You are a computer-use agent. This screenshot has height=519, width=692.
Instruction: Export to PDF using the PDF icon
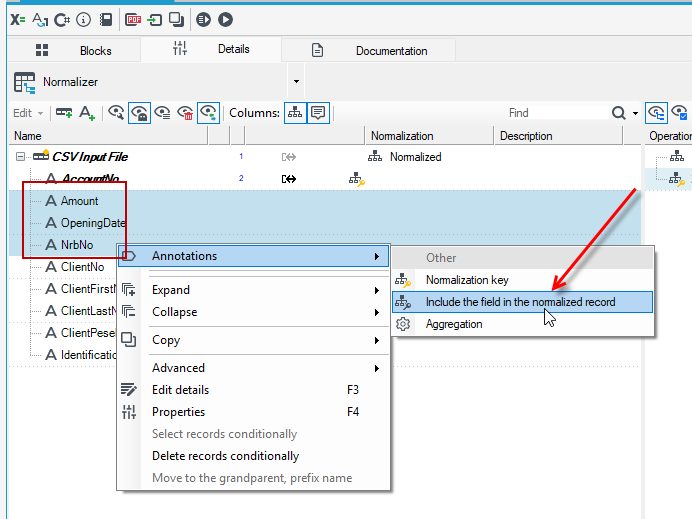point(133,20)
